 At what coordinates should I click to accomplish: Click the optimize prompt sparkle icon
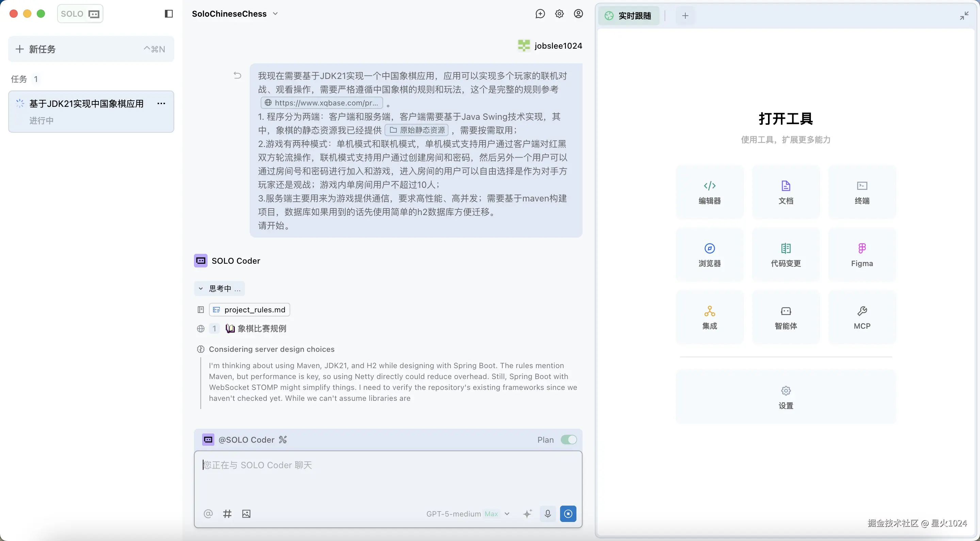pyautogui.click(x=527, y=514)
